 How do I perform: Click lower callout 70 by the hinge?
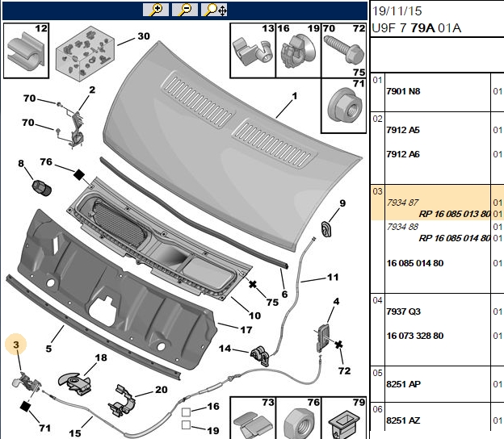pos(28,123)
